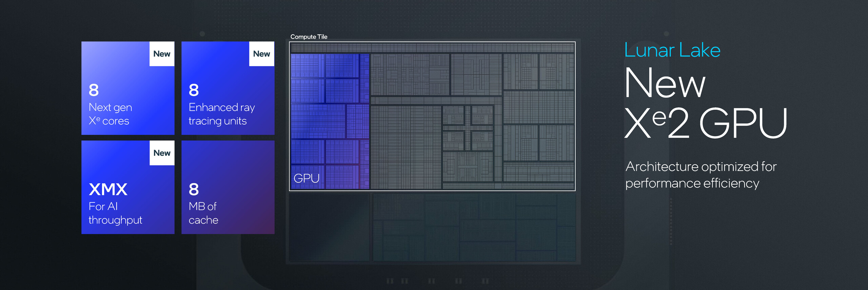Viewport: 868px width, 290px height.
Task: Click the 'MB of cache' text
Action: [x=203, y=213]
